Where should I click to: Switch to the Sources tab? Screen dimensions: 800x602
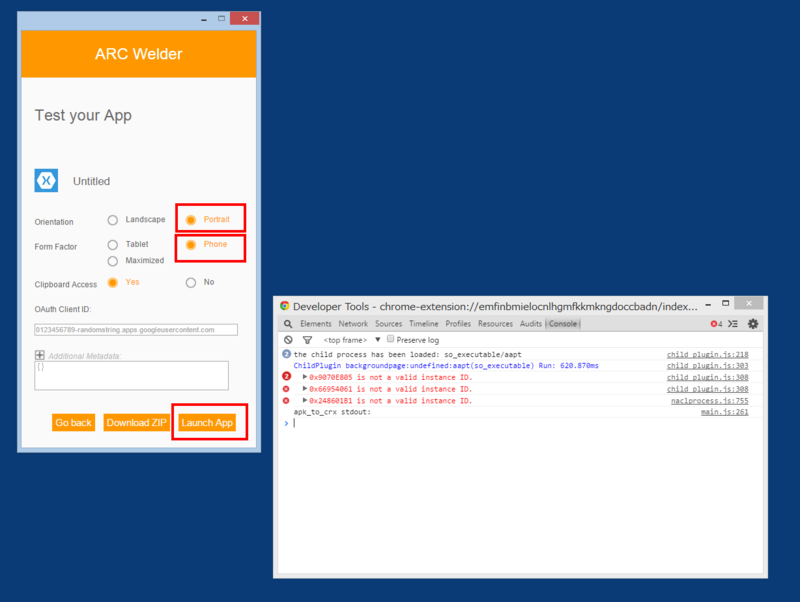coord(388,324)
